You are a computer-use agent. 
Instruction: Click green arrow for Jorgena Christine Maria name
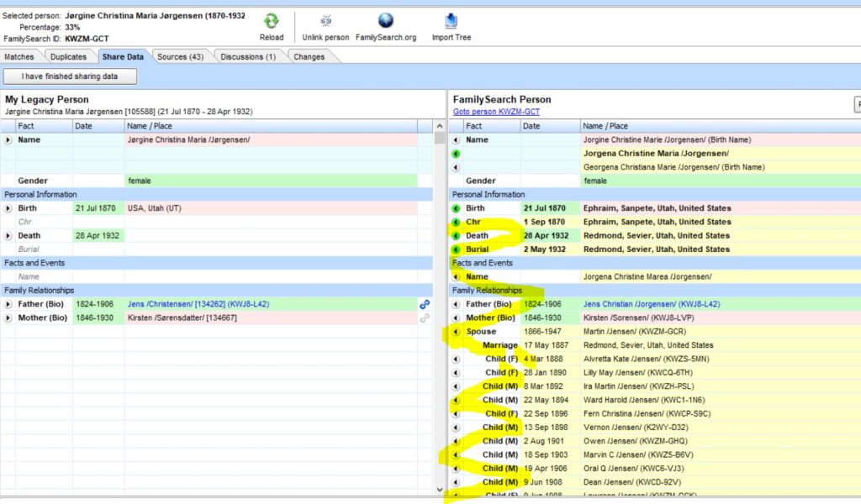coord(456,154)
